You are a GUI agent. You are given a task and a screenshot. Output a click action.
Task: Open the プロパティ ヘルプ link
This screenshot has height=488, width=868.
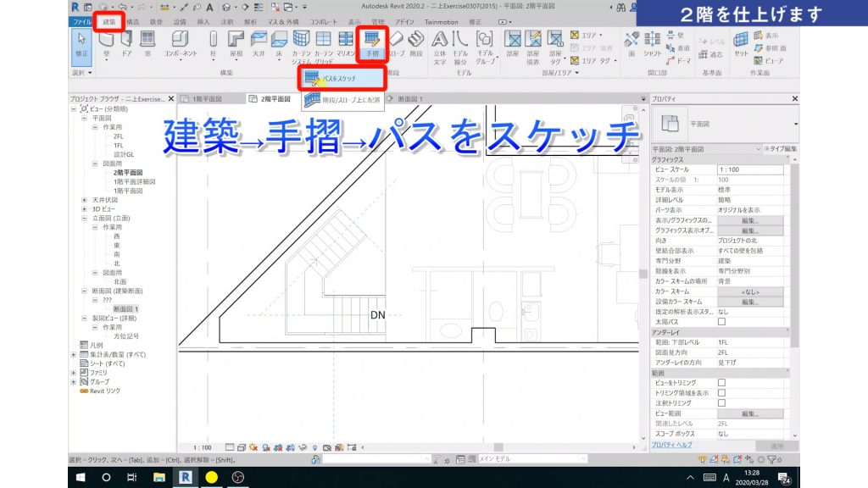click(x=671, y=444)
